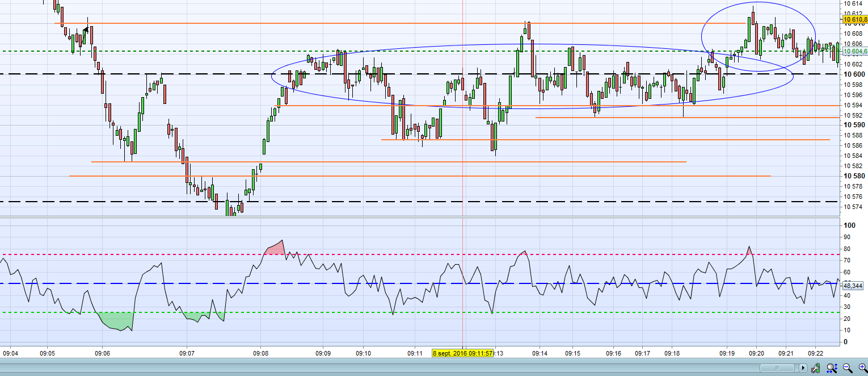Zoom out with the minus magnifier
Viewport: 868px width, 376px height.
[848, 368]
